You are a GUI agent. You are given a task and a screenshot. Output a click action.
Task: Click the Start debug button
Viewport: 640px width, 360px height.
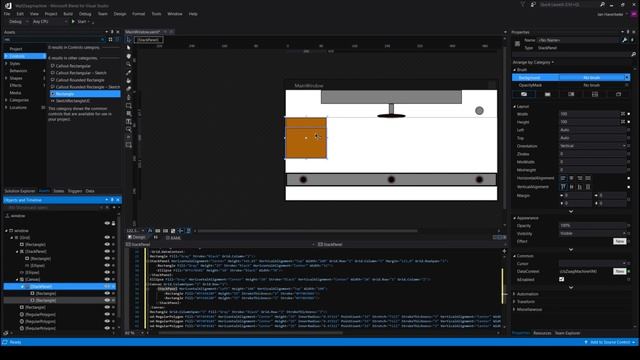(x=79, y=21)
